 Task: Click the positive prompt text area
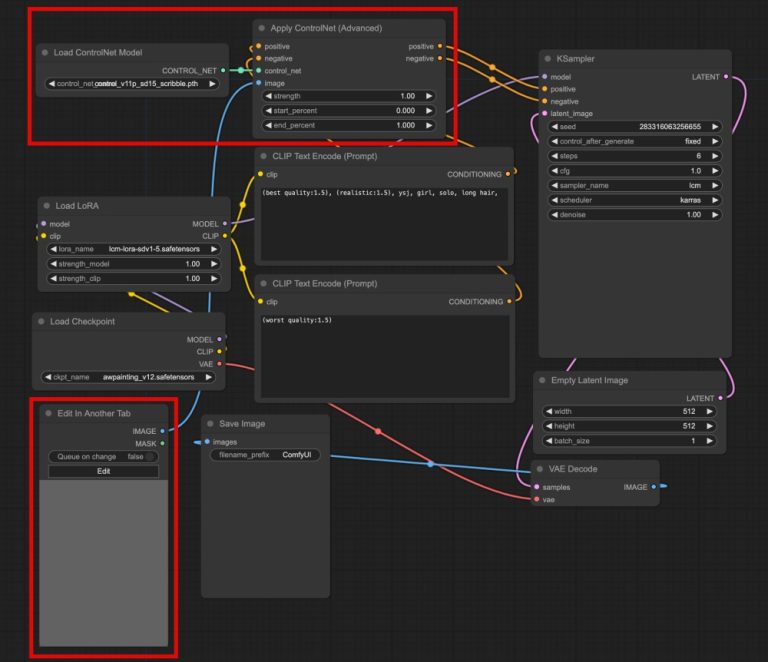(x=384, y=223)
